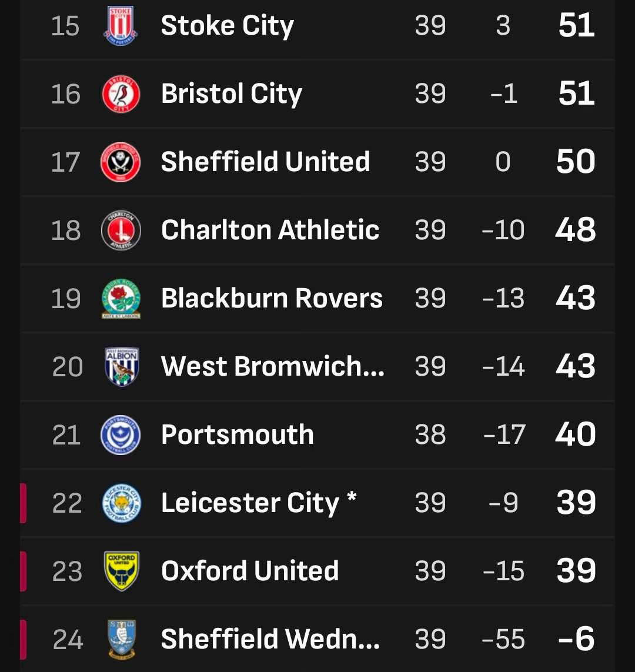Open the Oxford United ox crest
The image size is (635, 672).
tap(122, 571)
